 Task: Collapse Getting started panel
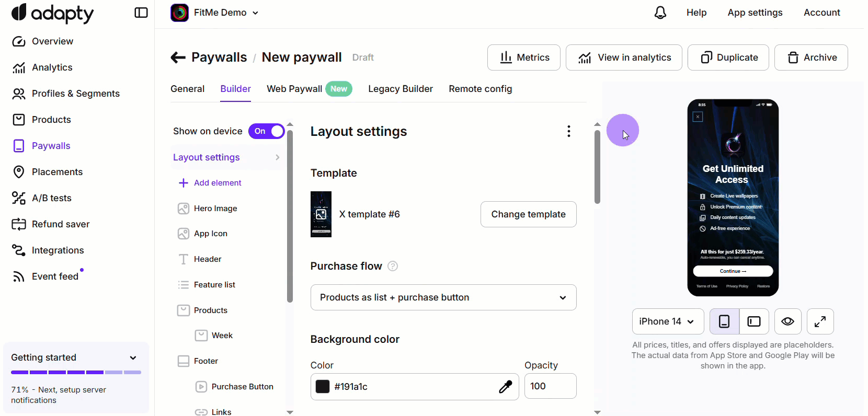[133, 358]
